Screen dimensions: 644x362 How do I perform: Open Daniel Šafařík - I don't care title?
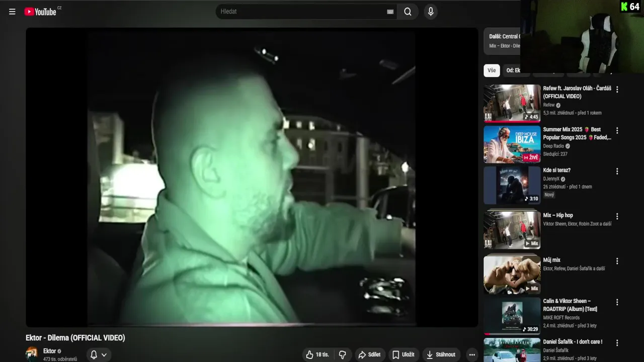tap(573, 342)
